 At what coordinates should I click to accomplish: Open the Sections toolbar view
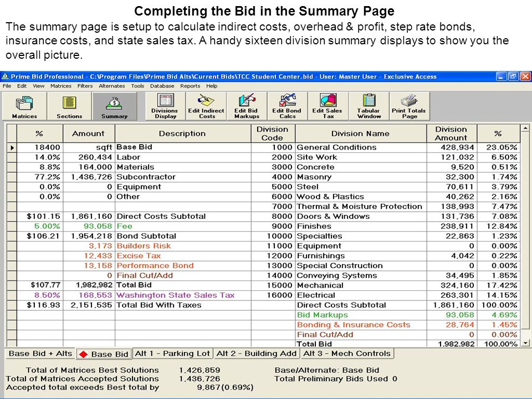[x=69, y=106]
